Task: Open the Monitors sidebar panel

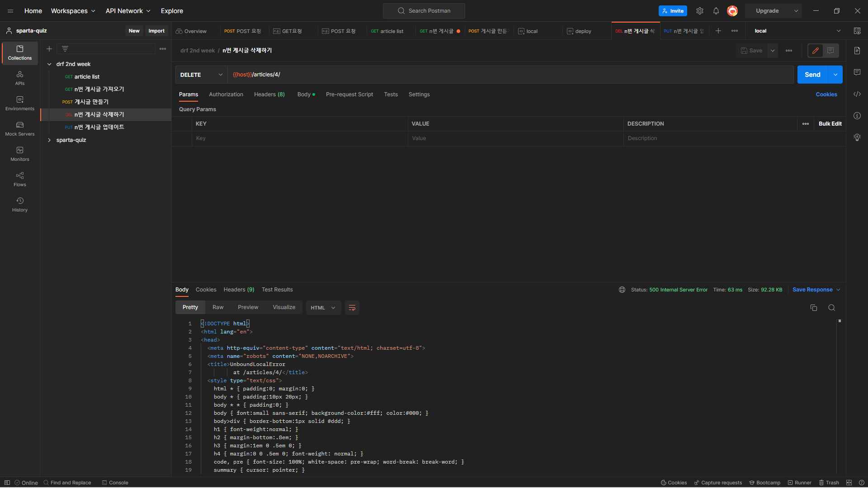Action: 20,154
